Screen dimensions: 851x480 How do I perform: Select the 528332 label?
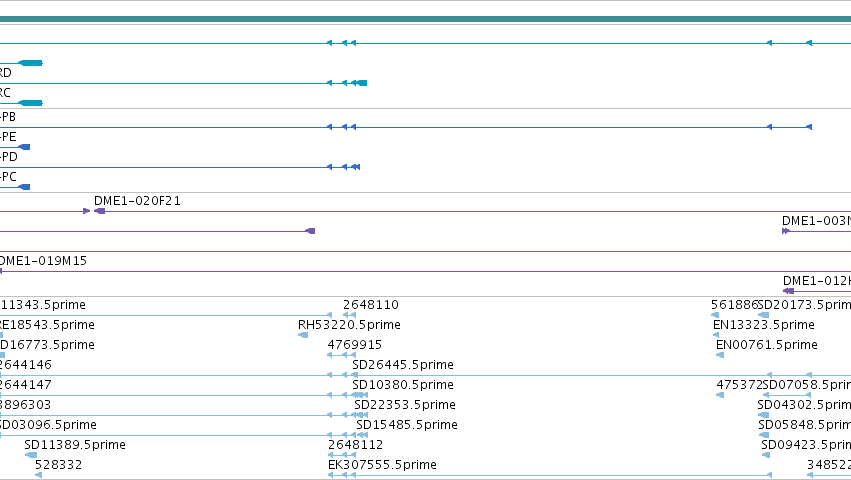[x=59, y=465]
